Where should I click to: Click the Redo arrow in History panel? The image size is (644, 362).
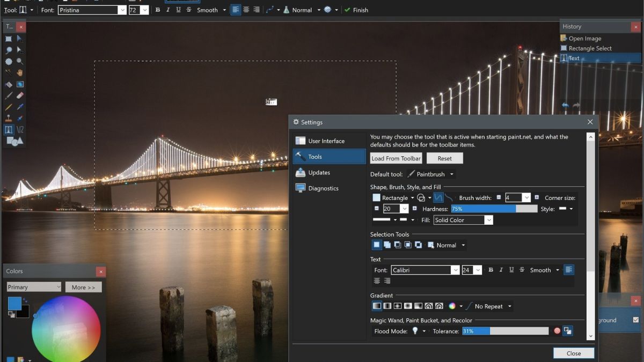coord(576,106)
